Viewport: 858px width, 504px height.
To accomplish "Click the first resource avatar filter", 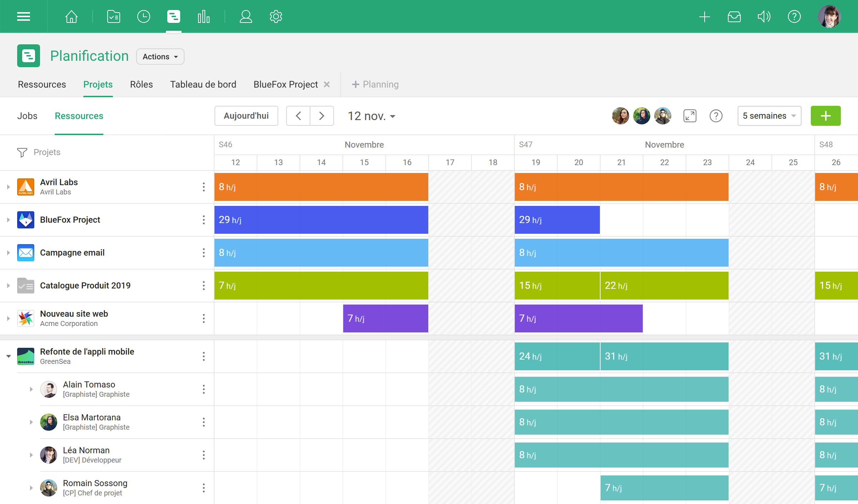I will tap(621, 116).
